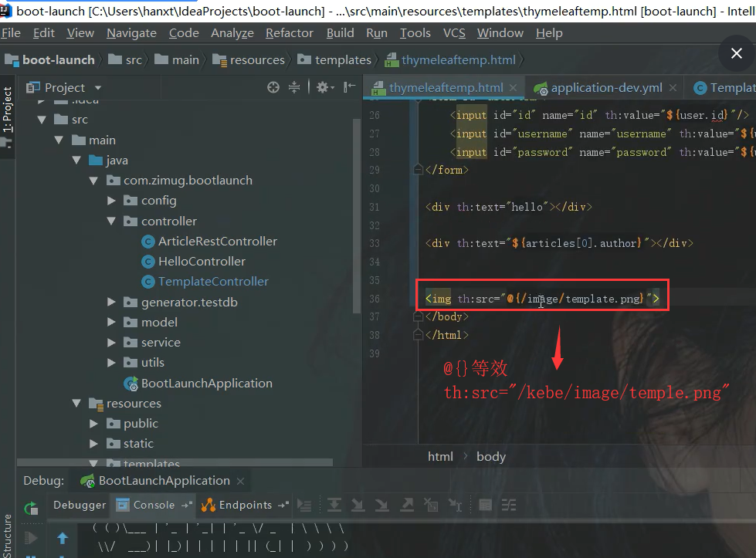Viewport: 756px width, 558px height.
Task: Click Resume Program icon in debug sidebar
Action: [x=31, y=538]
